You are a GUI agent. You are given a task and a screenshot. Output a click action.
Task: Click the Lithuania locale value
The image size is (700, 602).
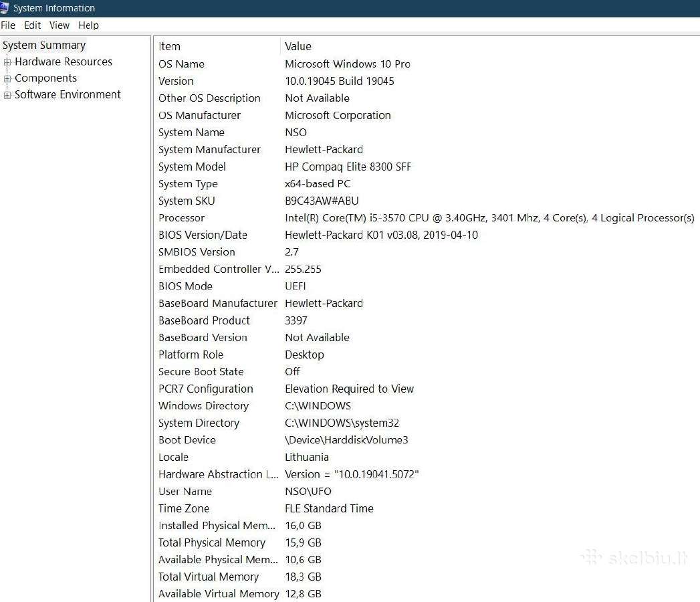pos(307,458)
